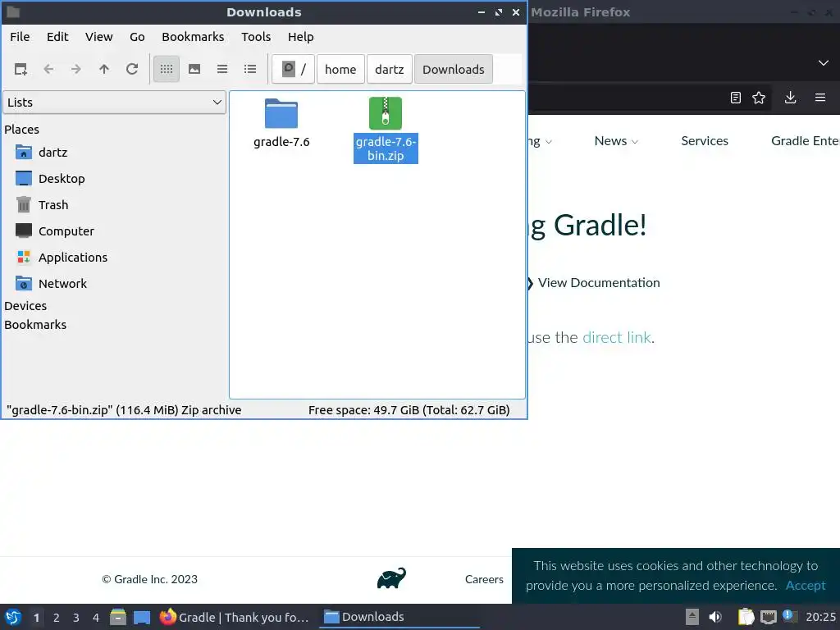This screenshot has width=840, height=630.
Task: Click the Bookmarks section in sidebar
Action: click(35, 325)
